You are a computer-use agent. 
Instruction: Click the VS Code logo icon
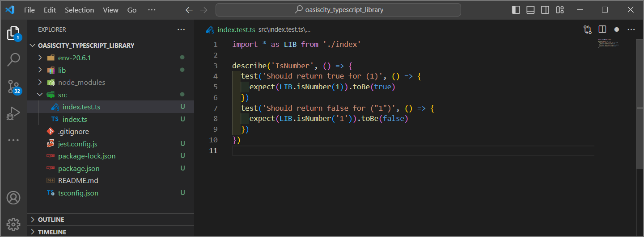click(x=10, y=10)
